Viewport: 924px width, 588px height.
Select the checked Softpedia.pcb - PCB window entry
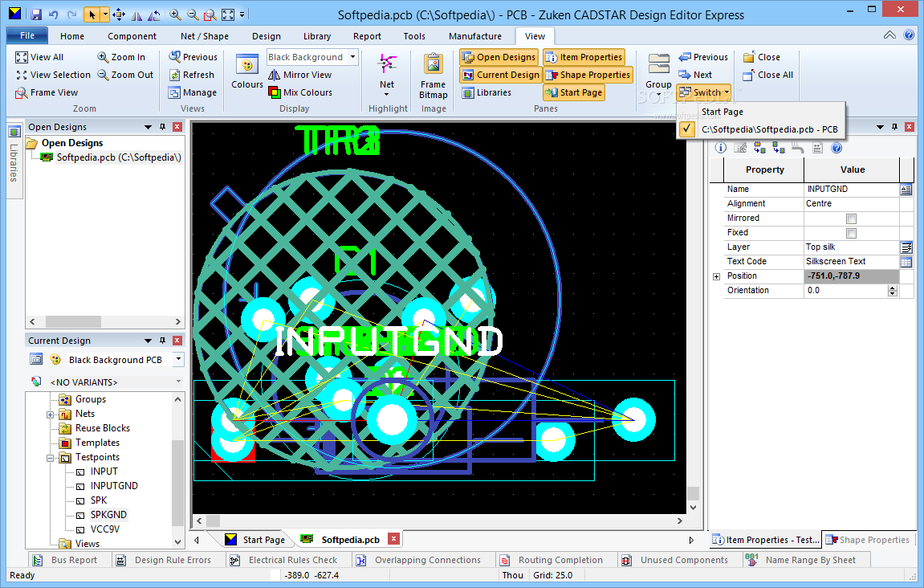coord(761,130)
